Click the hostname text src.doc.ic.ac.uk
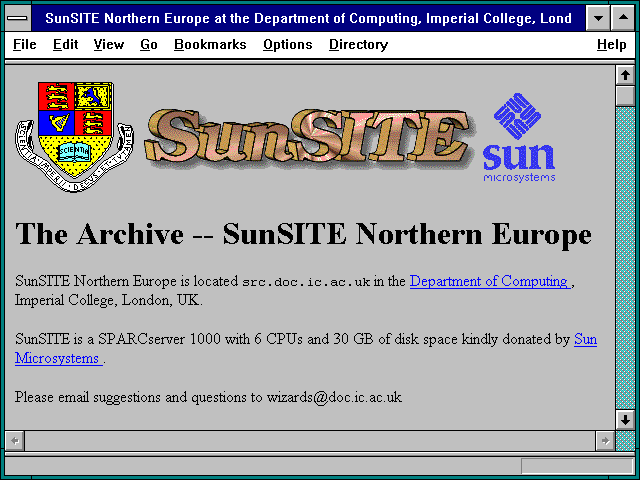The image size is (640, 480). [x=306, y=282]
